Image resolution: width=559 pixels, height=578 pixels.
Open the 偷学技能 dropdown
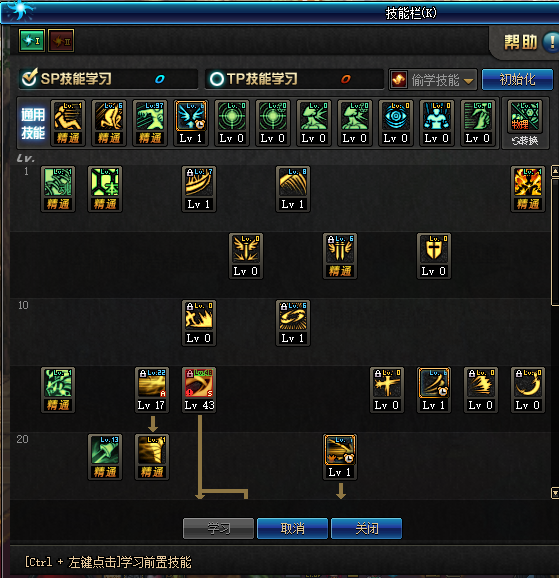pyautogui.click(x=433, y=80)
